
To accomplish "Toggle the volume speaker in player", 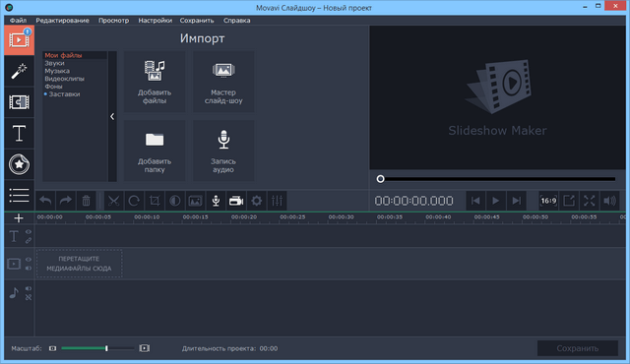I will coord(609,201).
